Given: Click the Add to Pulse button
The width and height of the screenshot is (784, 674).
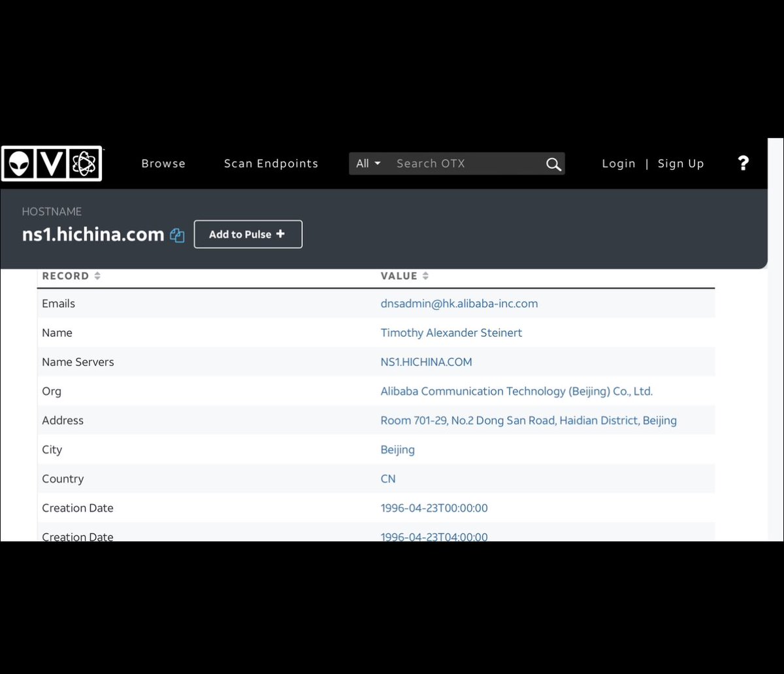Looking at the screenshot, I should 248,234.
